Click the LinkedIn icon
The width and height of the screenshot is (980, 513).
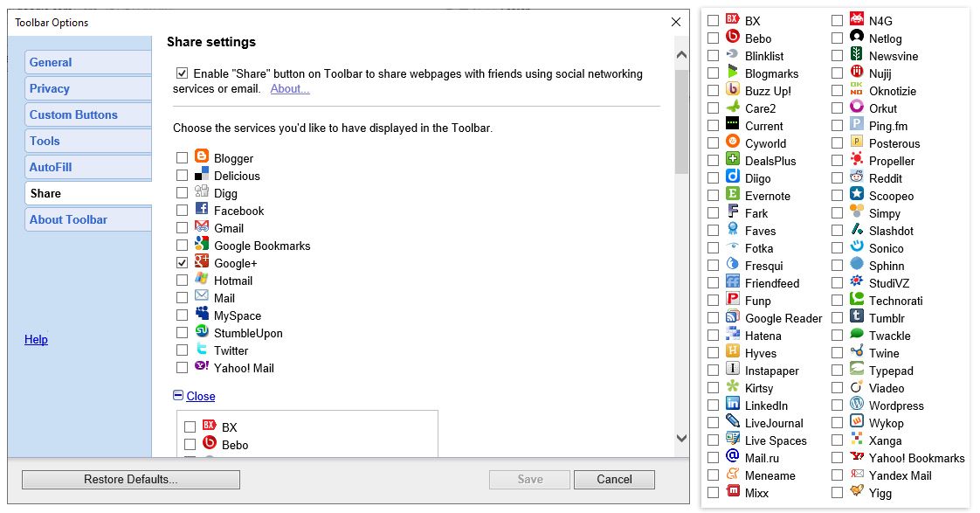click(x=733, y=404)
